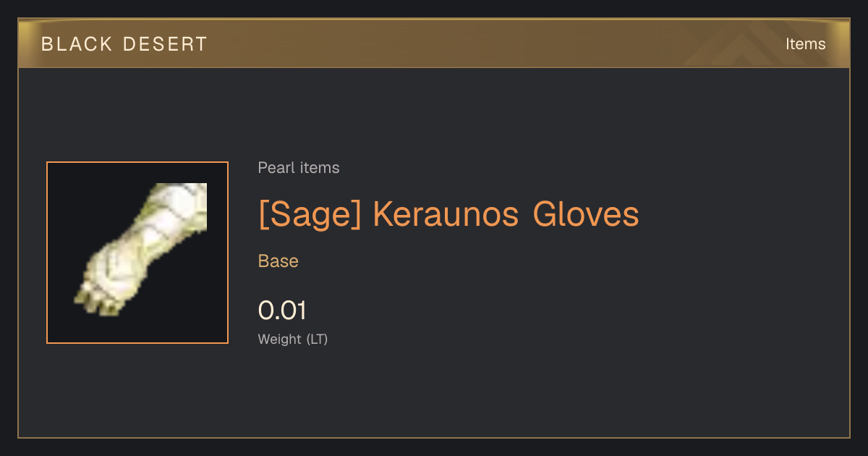Click the BLACK DESERT header title
This screenshot has width=868, height=456.
tap(124, 44)
